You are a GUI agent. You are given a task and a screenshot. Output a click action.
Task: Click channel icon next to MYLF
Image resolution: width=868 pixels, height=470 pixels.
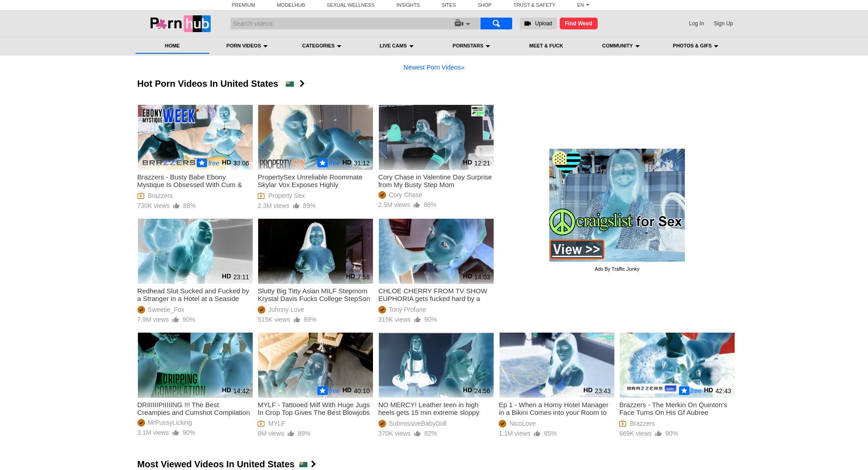tap(261, 423)
